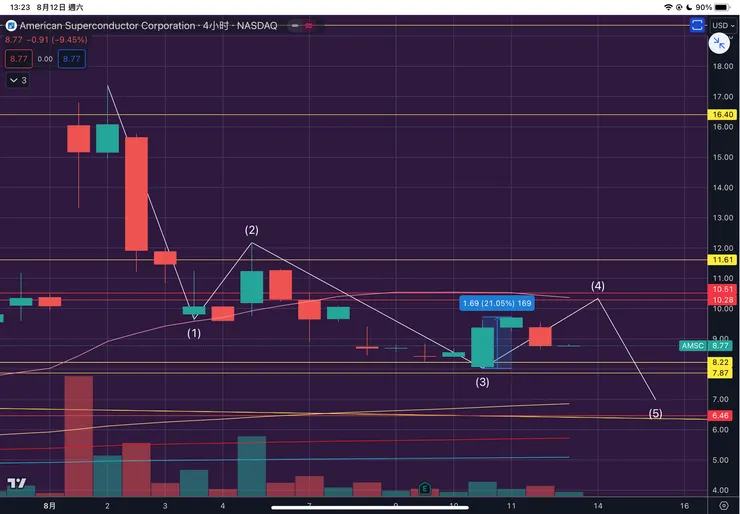
Task: Select the measure label 1.69 (21.05%) 169
Action: [x=497, y=303]
